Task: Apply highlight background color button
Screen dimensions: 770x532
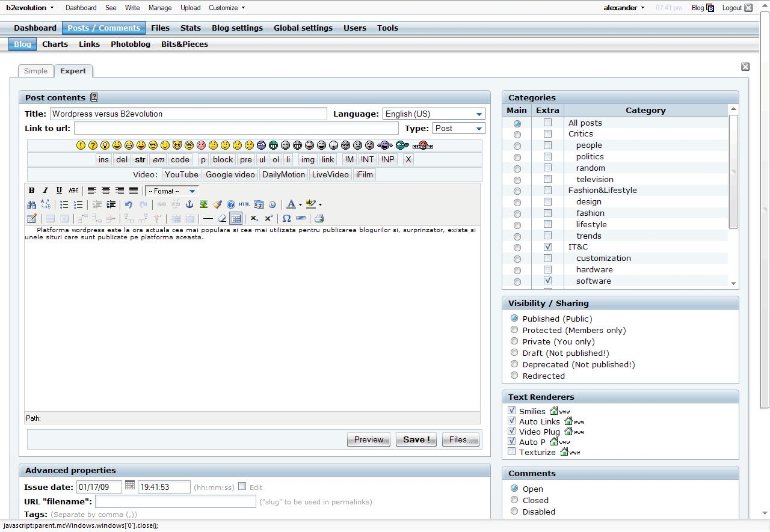Action: click(x=310, y=204)
